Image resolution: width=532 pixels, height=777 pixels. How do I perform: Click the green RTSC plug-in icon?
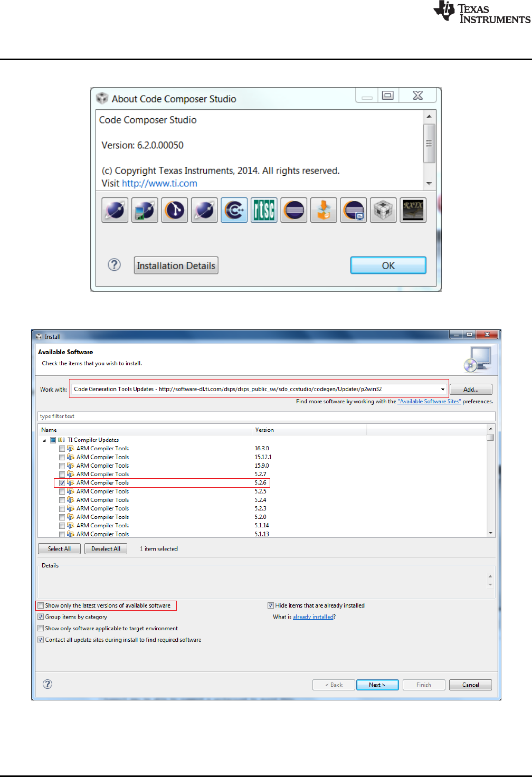pyautogui.click(x=264, y=210)
